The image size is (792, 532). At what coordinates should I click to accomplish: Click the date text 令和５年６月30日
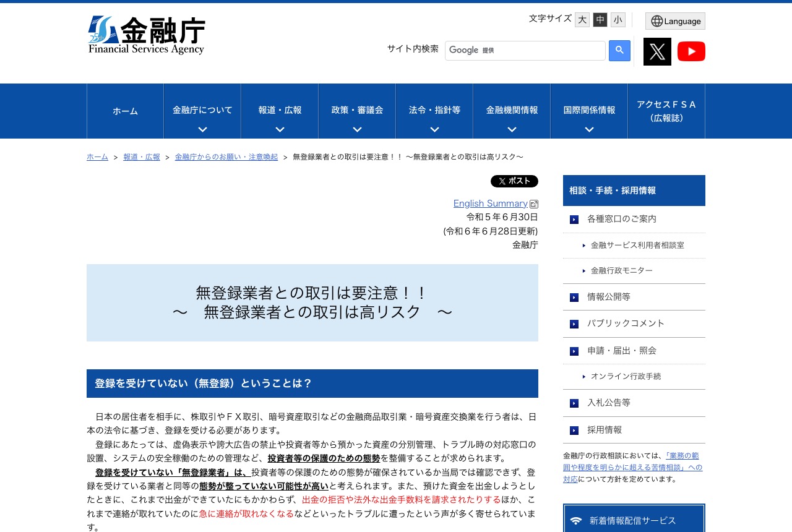502,217
